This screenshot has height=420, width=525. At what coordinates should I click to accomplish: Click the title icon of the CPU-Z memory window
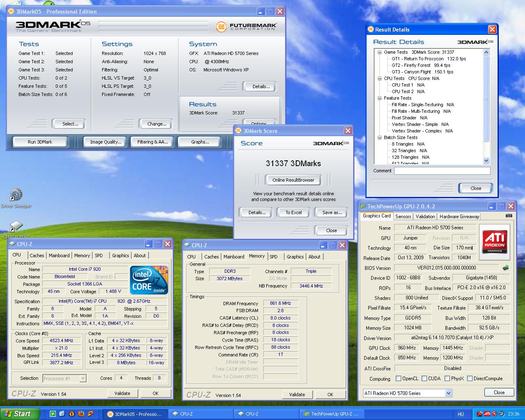pos(187,245)
